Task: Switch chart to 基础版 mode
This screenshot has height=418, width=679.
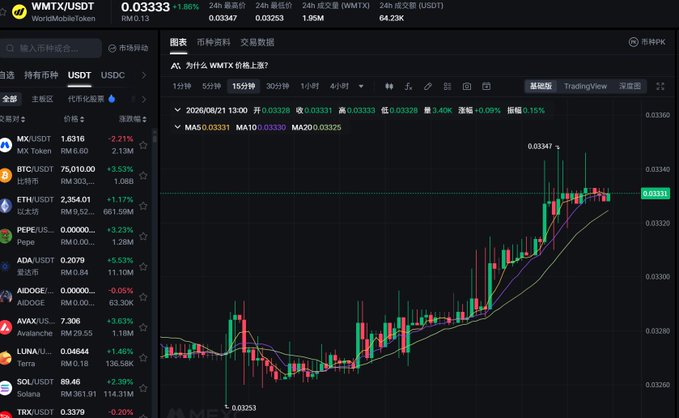Action: pos(541,86)
